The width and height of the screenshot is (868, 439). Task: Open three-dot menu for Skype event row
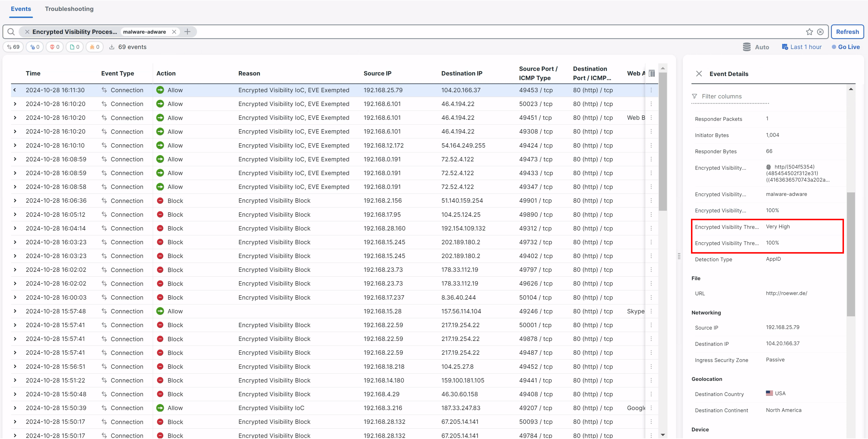[x=651, y=311]
